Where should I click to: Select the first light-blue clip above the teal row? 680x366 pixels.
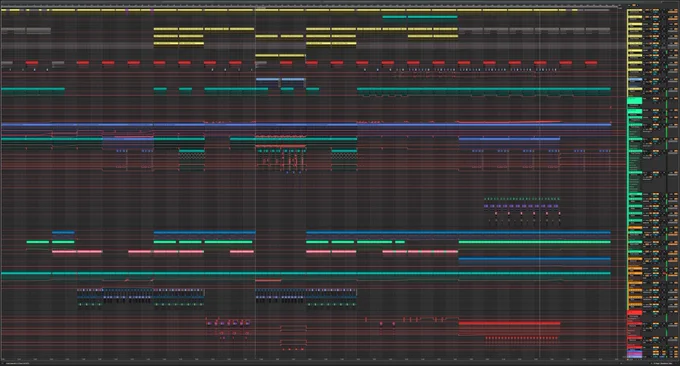(267, 79)
